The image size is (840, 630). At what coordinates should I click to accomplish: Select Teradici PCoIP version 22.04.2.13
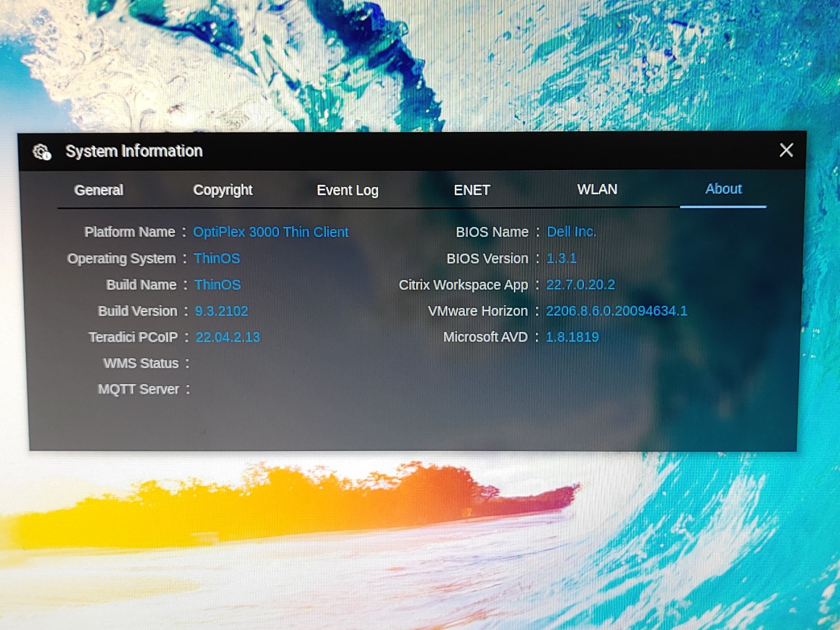228,337
